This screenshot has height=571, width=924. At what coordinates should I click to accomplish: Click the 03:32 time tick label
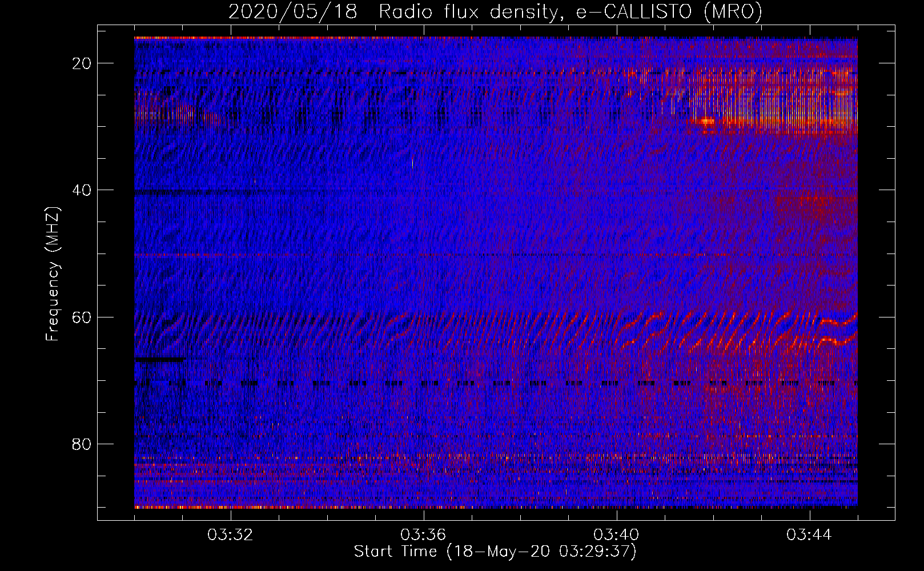(x=231, y=535)
